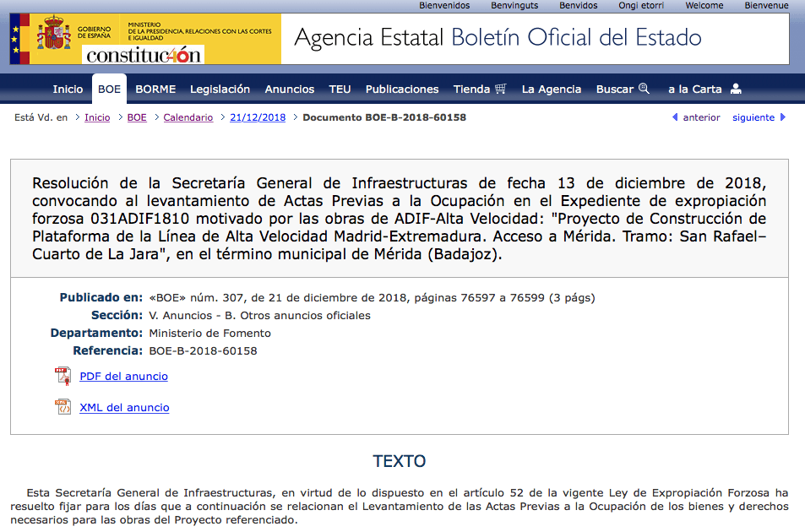Viewport: 805px width, 532px height.
Task: Click the Ministerio de la Presidencia banner text
Action: click(199, 30)
